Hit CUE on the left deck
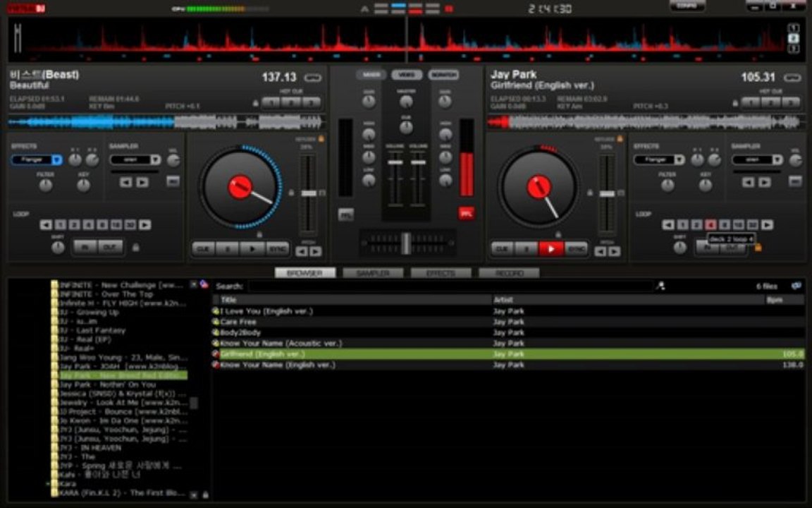This screenshot has height=508, width=812. tap(204, 249)
